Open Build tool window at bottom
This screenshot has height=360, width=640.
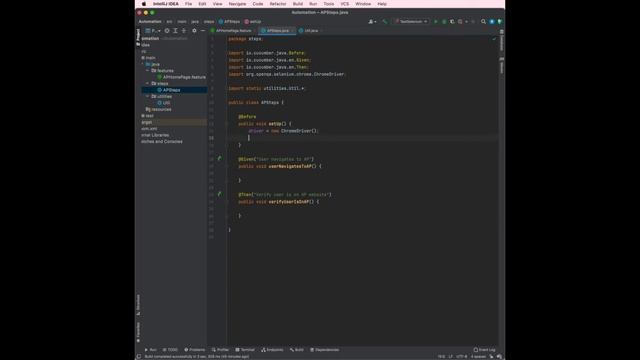[x=297, y=350]
